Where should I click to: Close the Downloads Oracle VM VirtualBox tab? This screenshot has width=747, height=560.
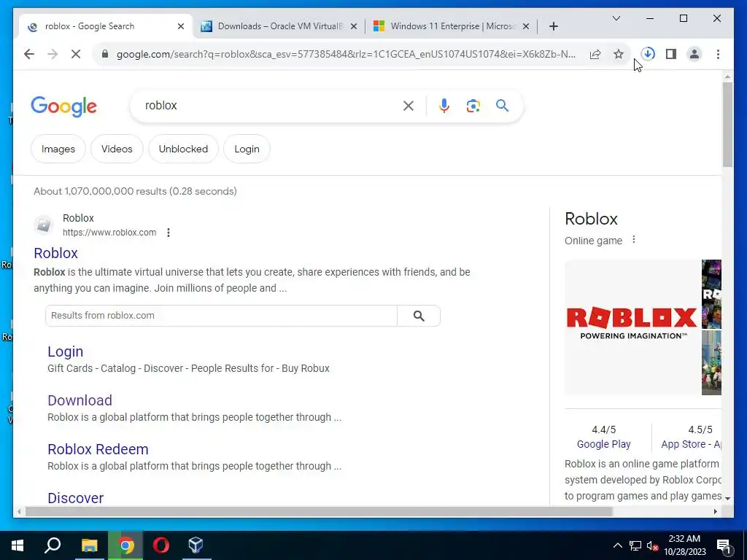point(354,26)
